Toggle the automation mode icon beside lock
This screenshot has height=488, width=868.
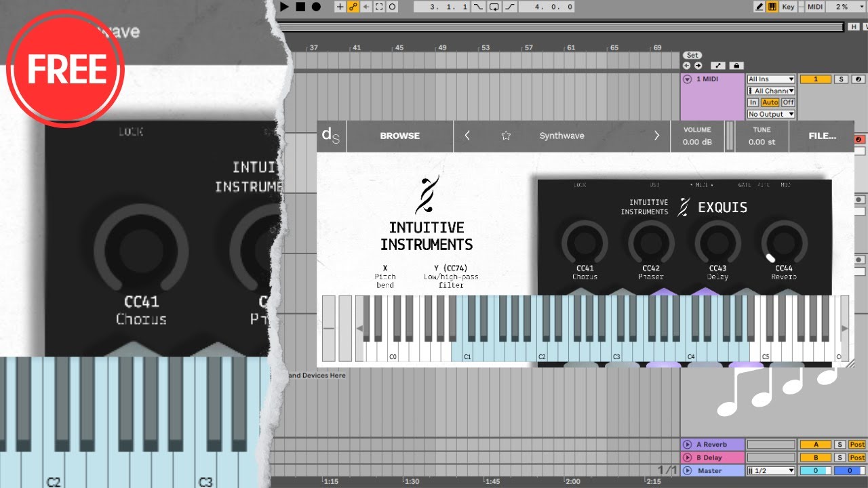(x=718, y=66)
